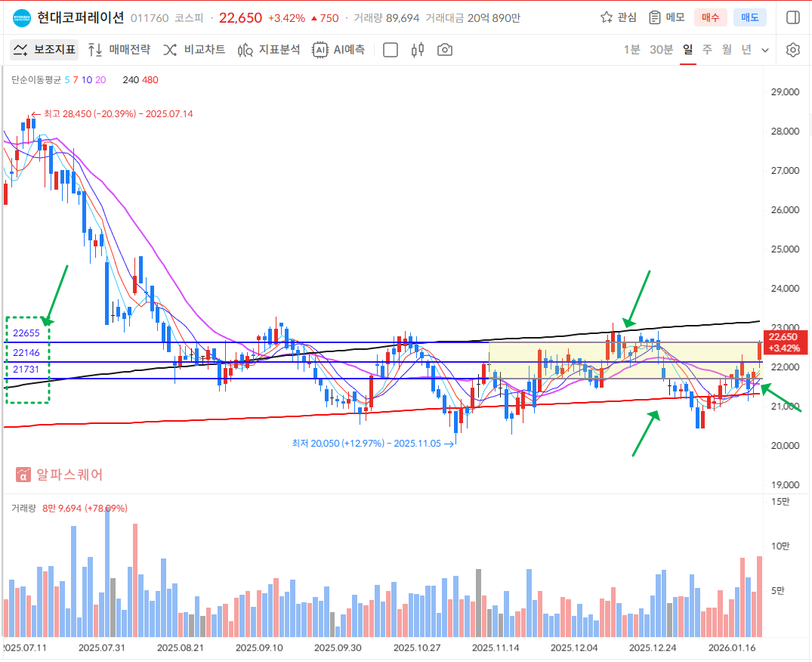Add stock to 관심 watchlist star
Screen dimensions: 812x662
pos(618,17)
